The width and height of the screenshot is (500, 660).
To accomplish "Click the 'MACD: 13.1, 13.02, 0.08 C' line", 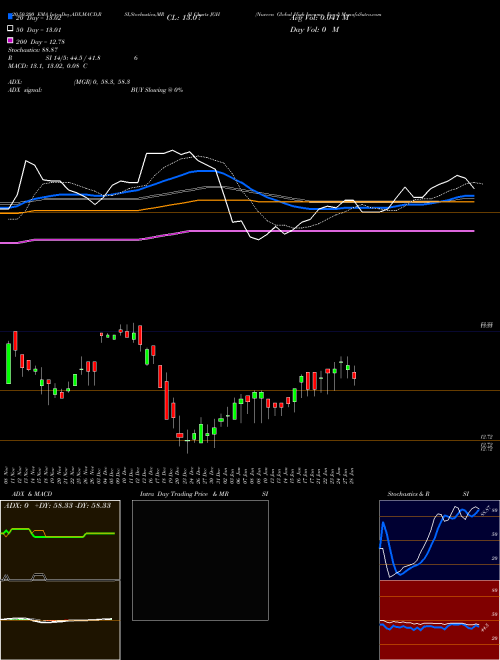I will tap(48, 66).
